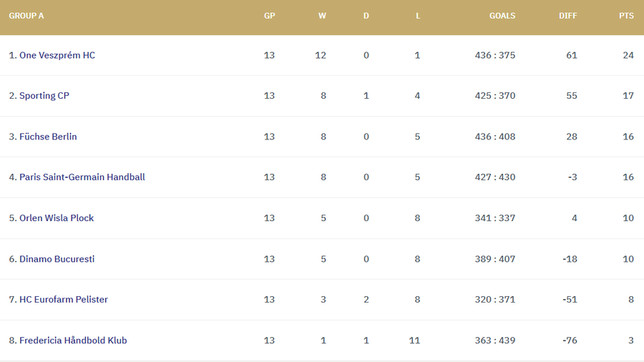This screenshot has width=644, height=362.
Task: Click HC Eurofarm Pelister's 2 draws value
Action: click(366, 299)
